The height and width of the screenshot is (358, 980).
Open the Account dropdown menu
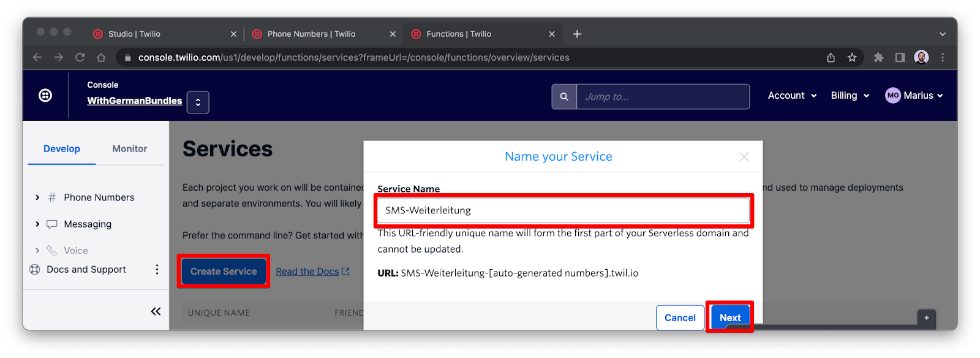coord(792,96)
